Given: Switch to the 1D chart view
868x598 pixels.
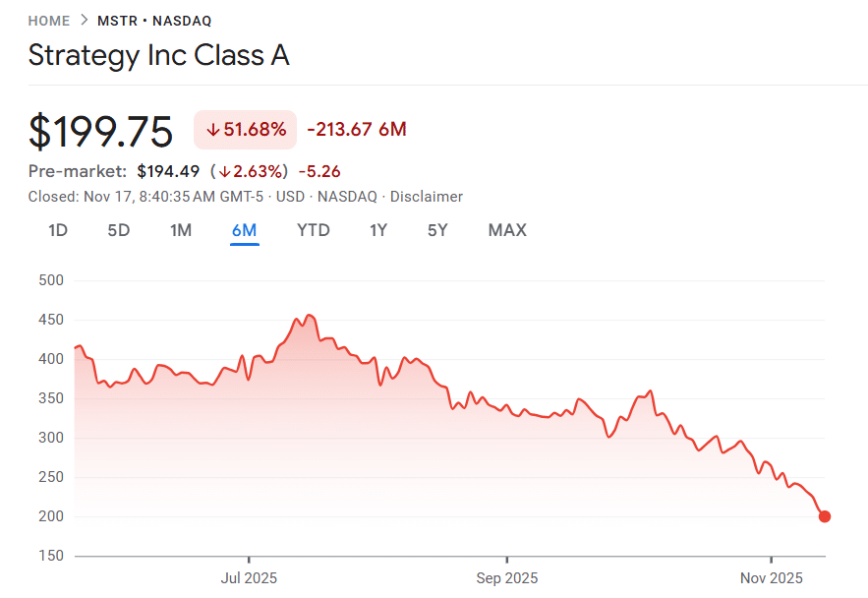Looking at the screenshot, I should pyautogui.click(x=57, y=229).
